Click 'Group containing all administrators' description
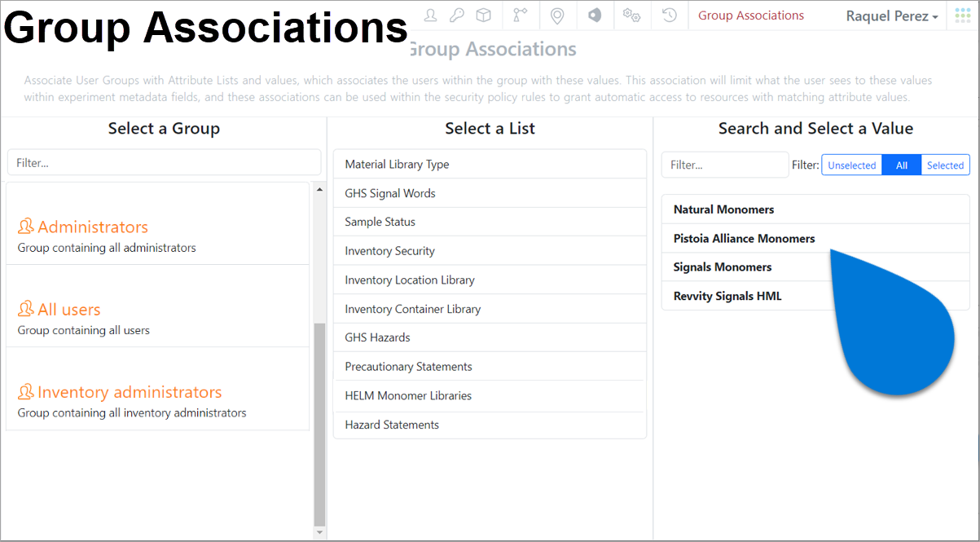The height and width of the screenshot is (542, 980). click(107, 248)
